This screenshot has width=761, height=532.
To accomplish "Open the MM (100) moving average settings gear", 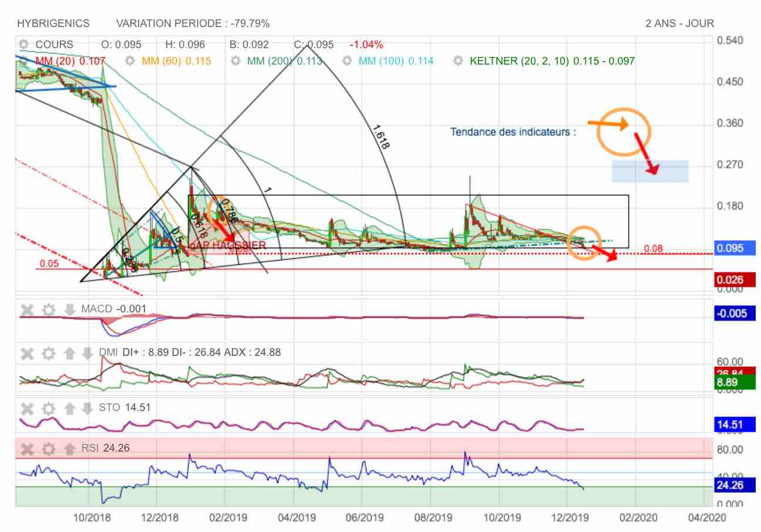I will [x=347, y=60].
